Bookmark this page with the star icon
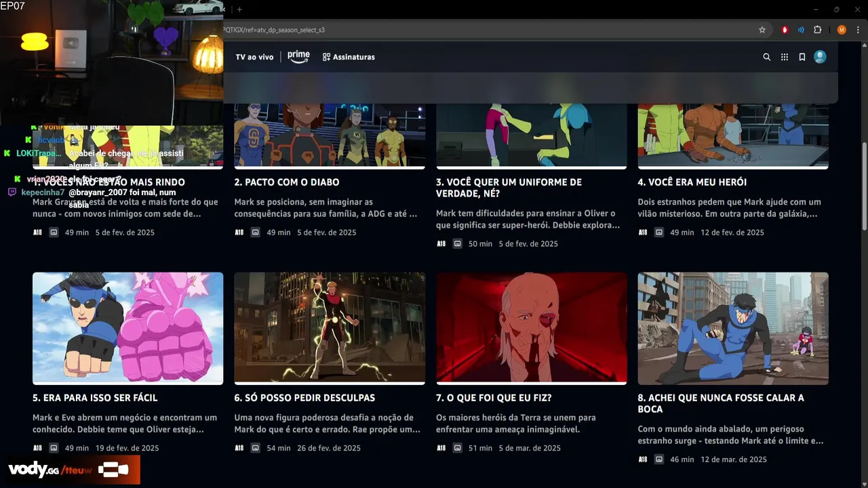 pos(762,30)
